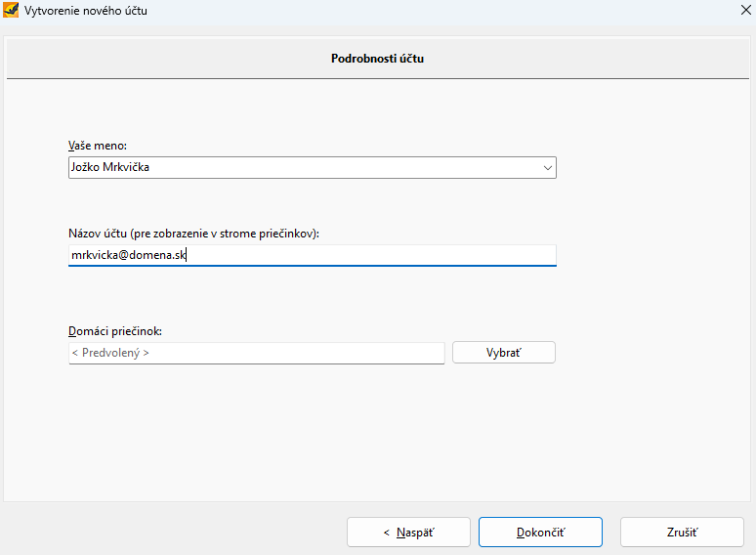Screen dimensions: 756x555
Task: Expand the Vaše meno dropdown arrow
Action: point(547,168)
